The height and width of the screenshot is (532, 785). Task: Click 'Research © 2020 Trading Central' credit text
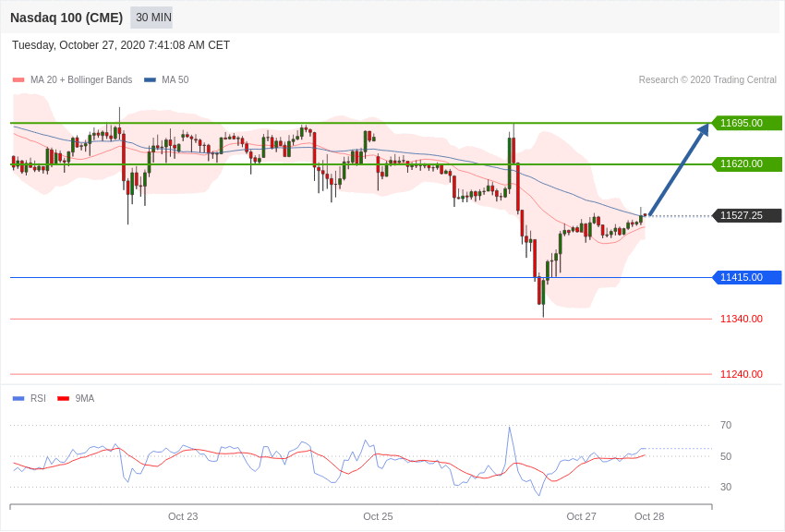707,79
